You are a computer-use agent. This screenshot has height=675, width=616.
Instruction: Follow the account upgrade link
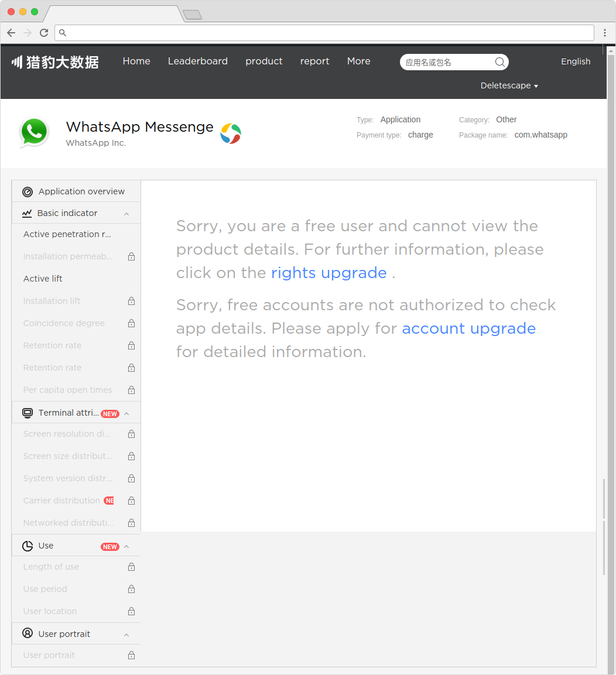[x=469, y=328]
